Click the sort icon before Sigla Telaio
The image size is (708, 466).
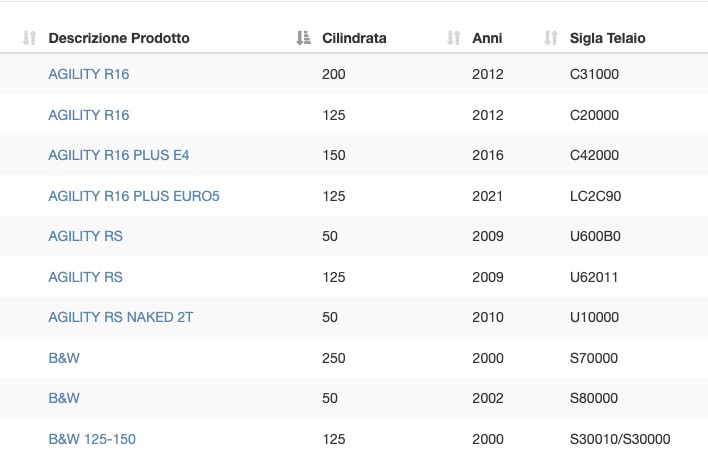tap(551, 38)
